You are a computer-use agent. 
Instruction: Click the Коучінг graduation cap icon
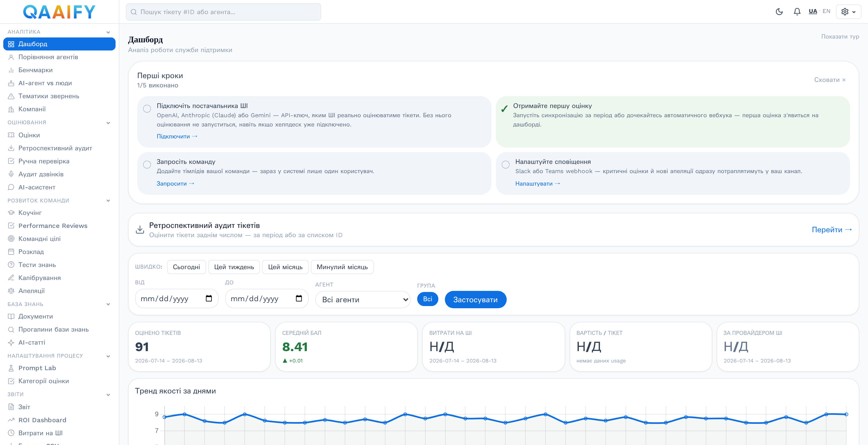tap(11, 213)
